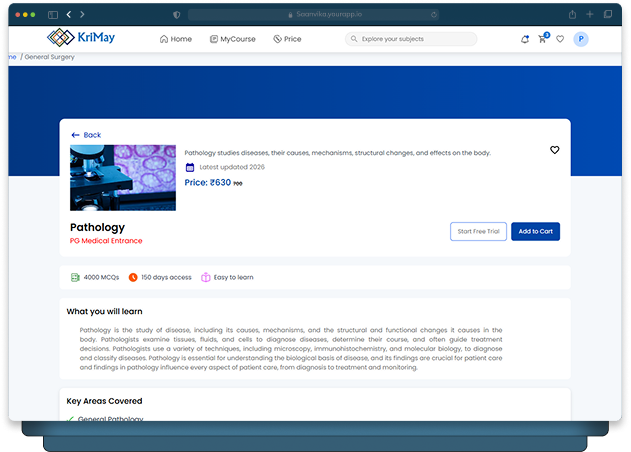Click the PG Medical Entrance label
The width and height of the screenshot is (631, 452).
coord(106,241)
